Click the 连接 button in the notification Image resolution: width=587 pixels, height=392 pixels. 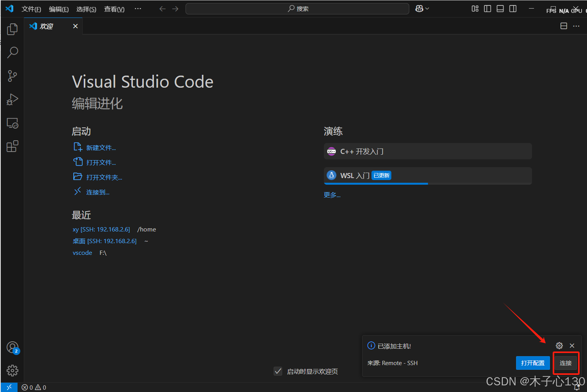(x=566, y=363)
